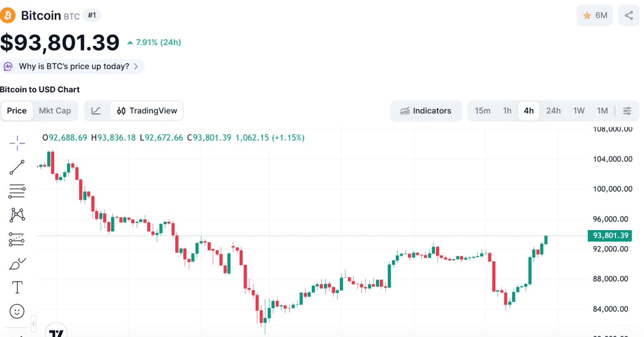Switch chart to TradingView candlestick mode
The width and height of the screenshot is (644, 337).
(147, 111)
